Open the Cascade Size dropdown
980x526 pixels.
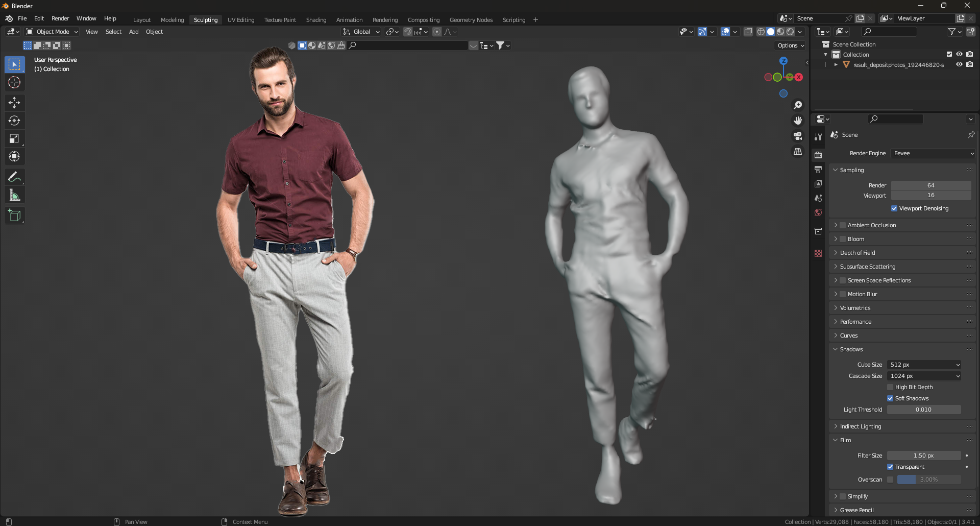(x=924, y=376)
